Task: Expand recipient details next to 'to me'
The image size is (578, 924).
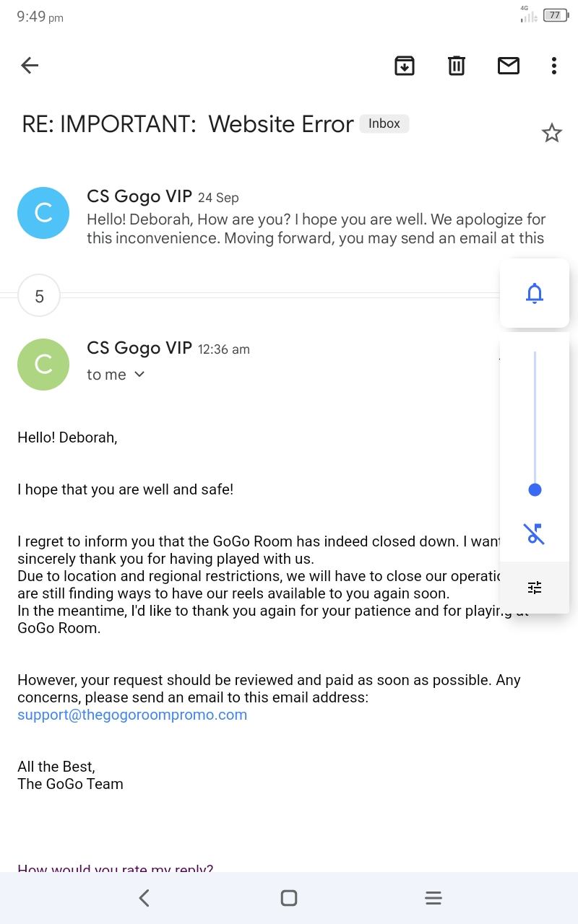Action: [139, 374]
